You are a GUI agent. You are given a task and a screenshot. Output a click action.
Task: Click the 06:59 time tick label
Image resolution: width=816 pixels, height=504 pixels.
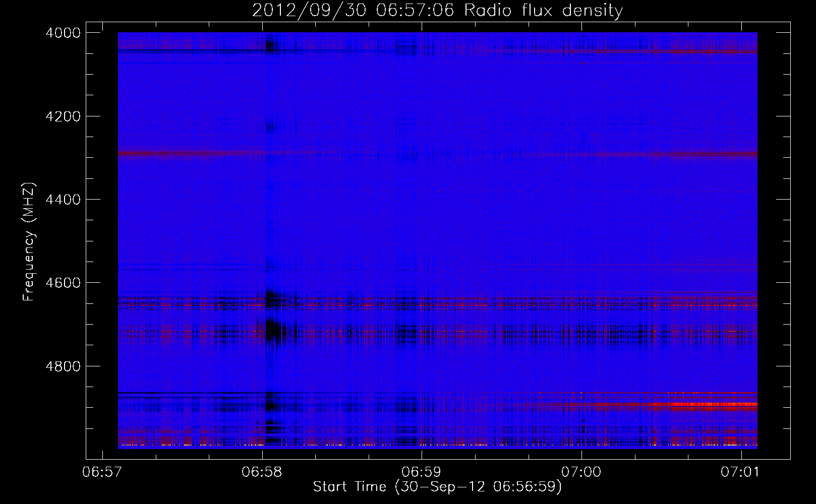point(422,472)
